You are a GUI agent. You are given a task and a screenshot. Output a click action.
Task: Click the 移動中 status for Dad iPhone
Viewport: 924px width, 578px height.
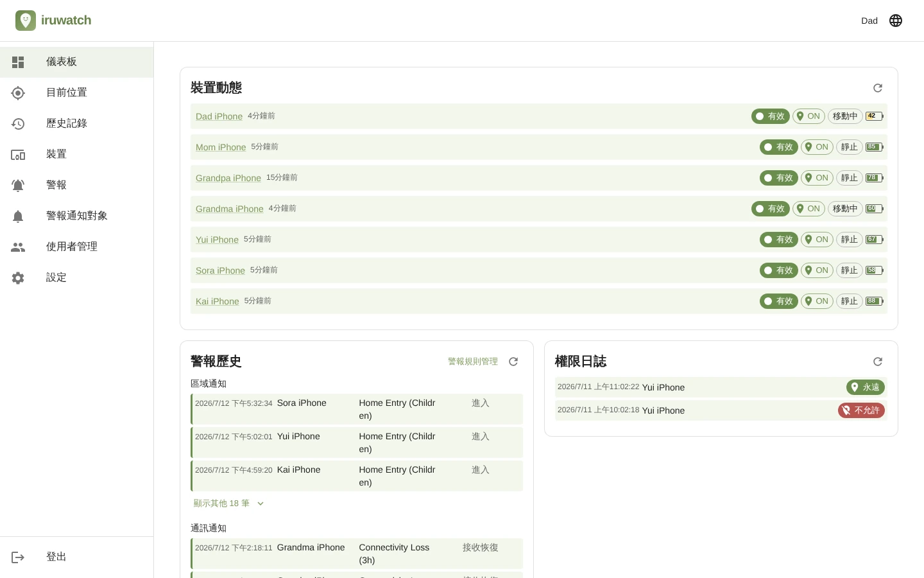tap(845, 116)
